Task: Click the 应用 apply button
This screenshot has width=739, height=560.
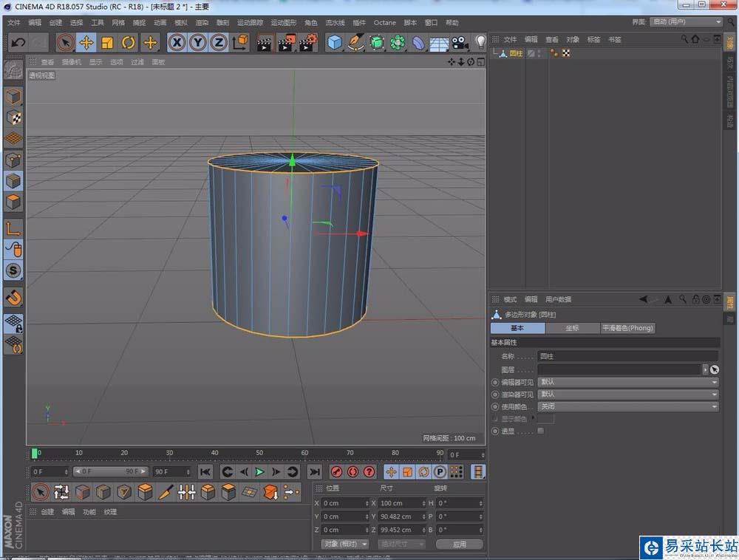Action: tap(459, 544)
